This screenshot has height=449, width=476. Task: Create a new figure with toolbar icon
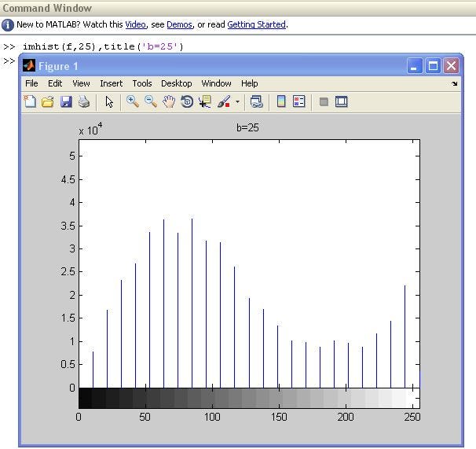click(30, 101)
